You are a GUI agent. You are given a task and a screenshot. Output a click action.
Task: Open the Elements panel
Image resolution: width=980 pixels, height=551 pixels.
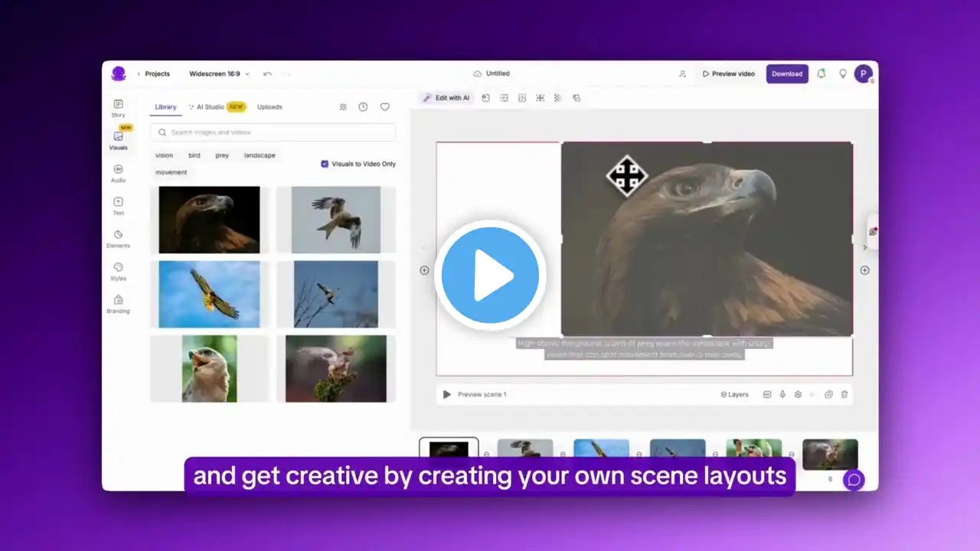[118, 238]
